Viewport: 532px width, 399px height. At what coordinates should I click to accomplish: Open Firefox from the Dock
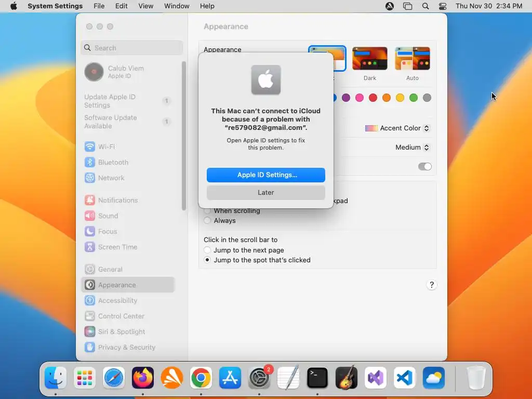coord(143,378)
